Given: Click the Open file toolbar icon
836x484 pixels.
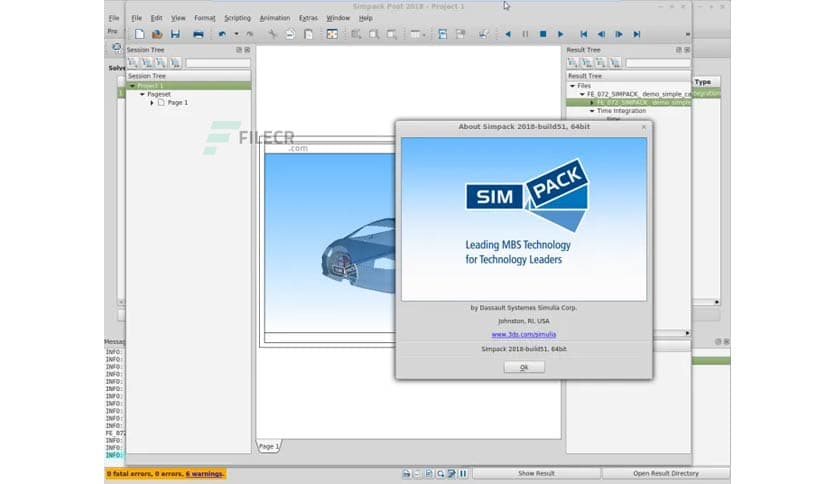Looking at the screenshot, I should tap(157, 34).
